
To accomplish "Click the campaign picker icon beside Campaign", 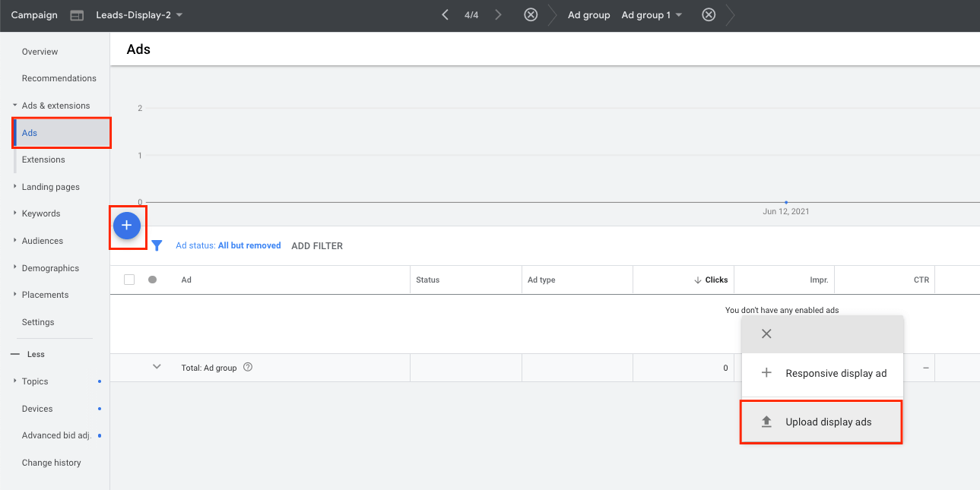I will pyautogui.click(x=77, y=14).
